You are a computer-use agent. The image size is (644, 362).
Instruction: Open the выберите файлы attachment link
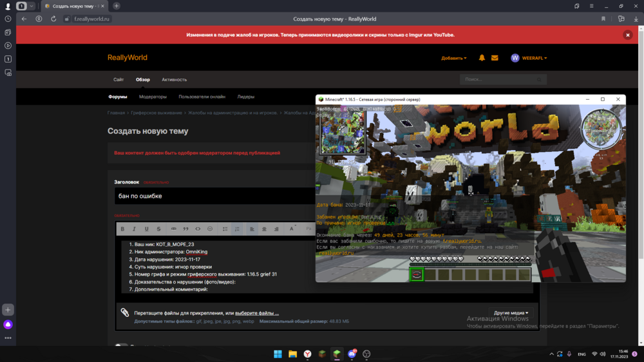pos(257,313)
